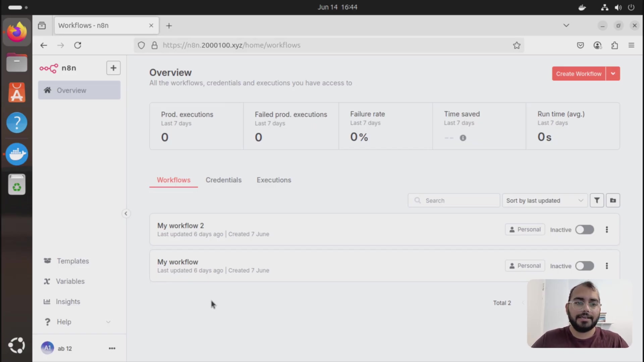
Task: Open Variables in the sidebar
Action: 64,281
